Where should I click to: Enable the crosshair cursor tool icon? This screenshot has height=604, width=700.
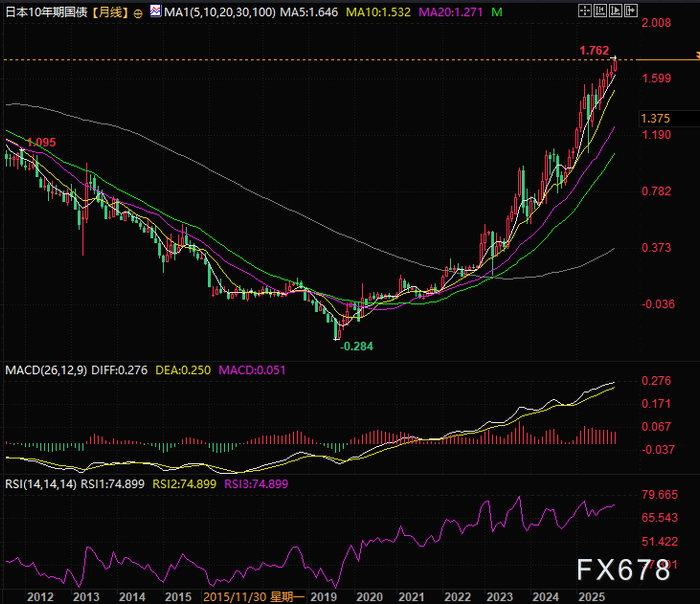(584, 11)
